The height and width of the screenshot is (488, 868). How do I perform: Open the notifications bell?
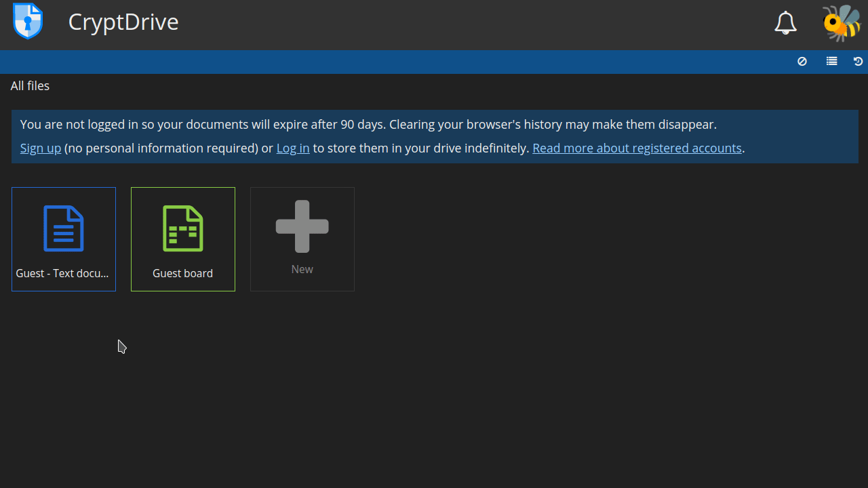pos(785,23)
